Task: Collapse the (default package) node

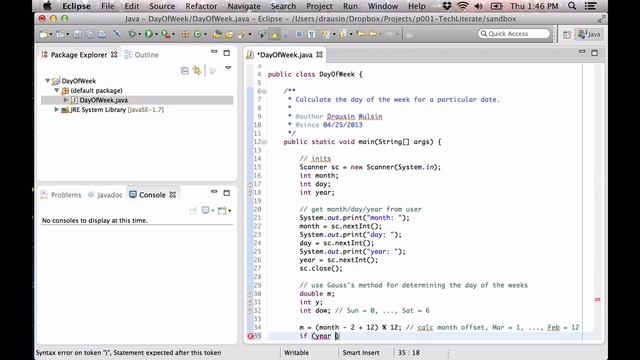Action: point(57,90)
